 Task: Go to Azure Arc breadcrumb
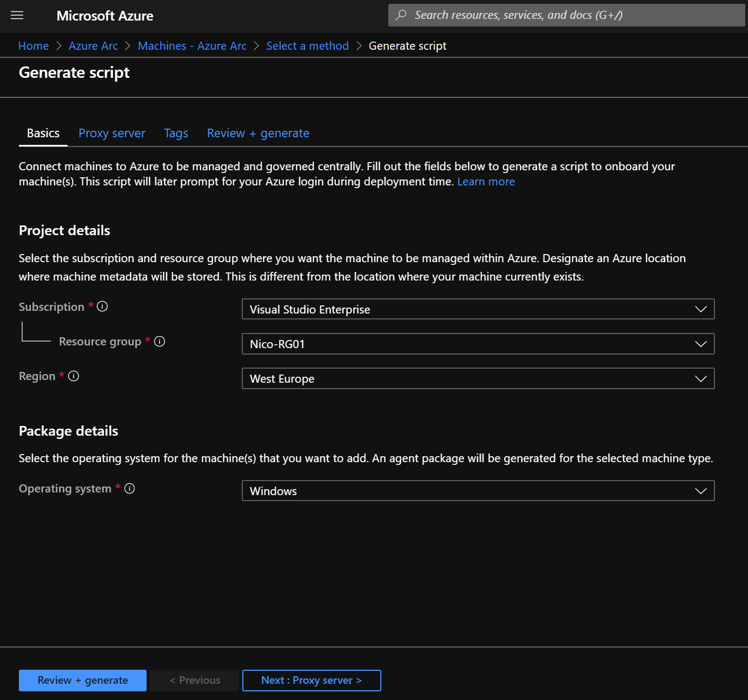tap(93, 46)
